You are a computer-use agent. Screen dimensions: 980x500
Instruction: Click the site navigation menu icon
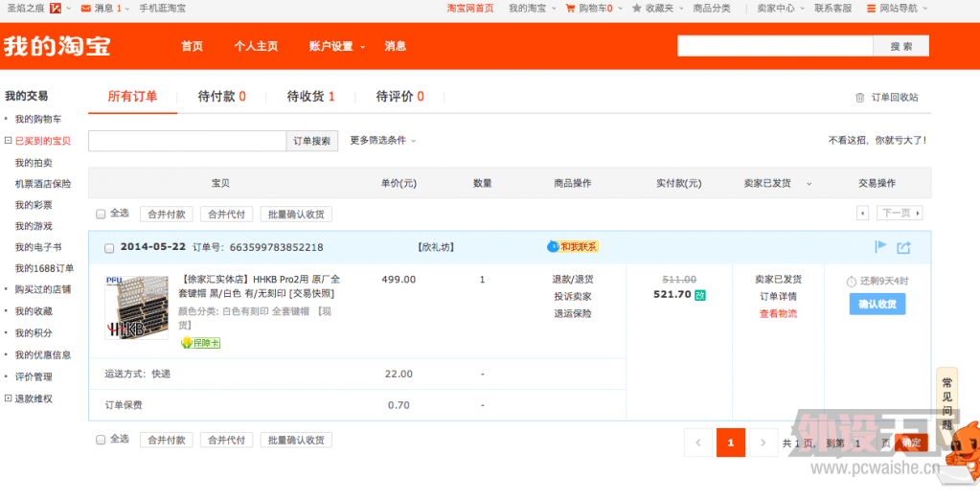click(x=871, y=9)
